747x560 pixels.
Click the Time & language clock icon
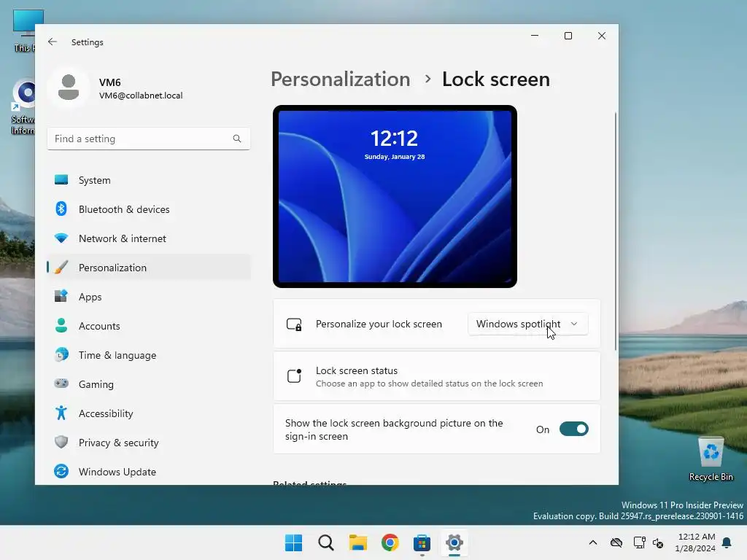pos(61,355)
